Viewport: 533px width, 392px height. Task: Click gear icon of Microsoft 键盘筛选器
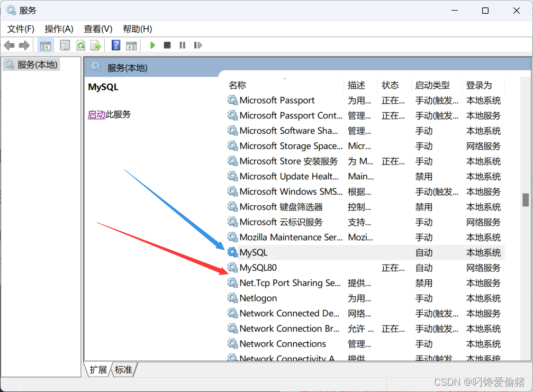tap(232, 207)
